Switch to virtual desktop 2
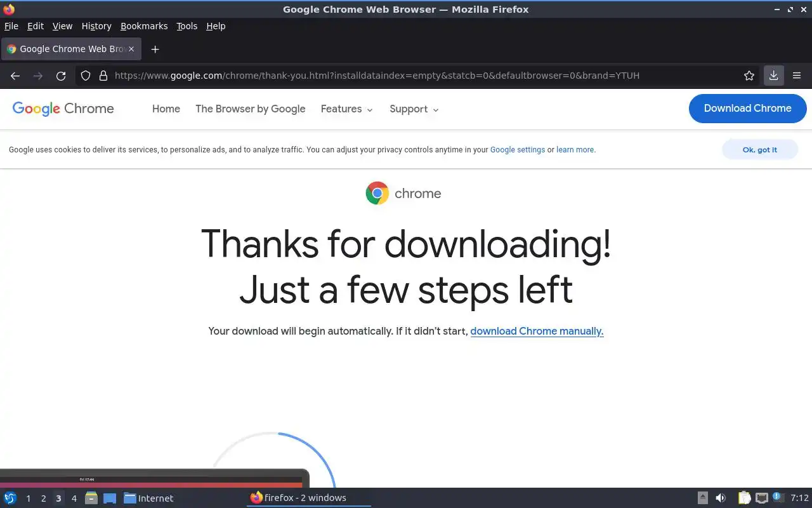 43,498
